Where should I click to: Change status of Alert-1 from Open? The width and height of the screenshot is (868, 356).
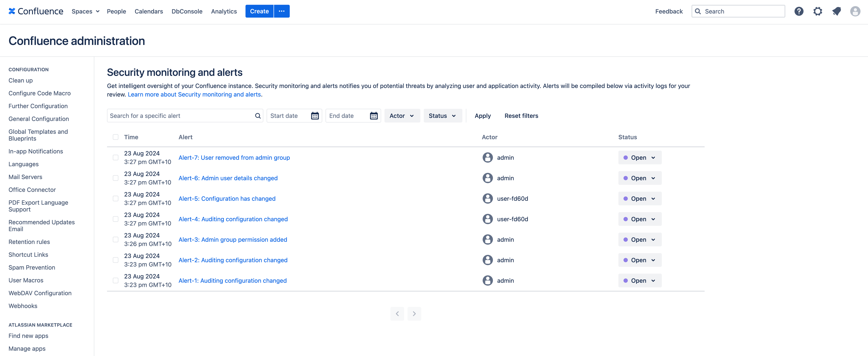pos(640,281)
